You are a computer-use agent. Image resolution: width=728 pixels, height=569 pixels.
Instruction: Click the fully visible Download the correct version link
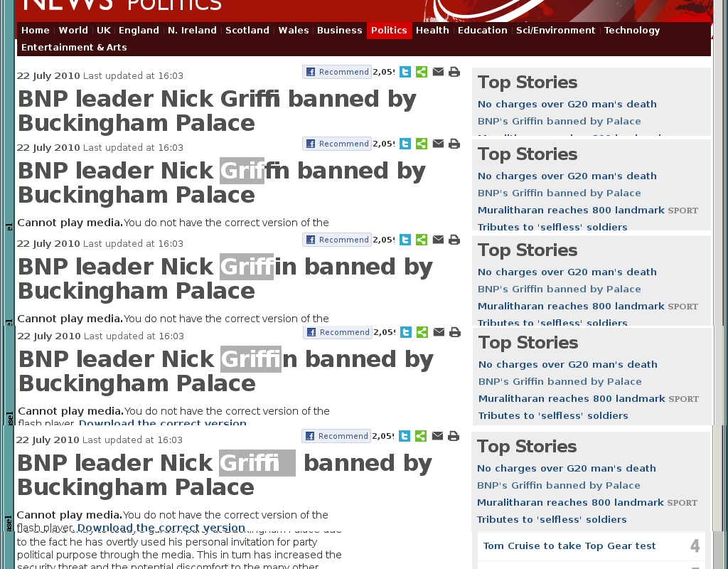click(x=161, y=528)
